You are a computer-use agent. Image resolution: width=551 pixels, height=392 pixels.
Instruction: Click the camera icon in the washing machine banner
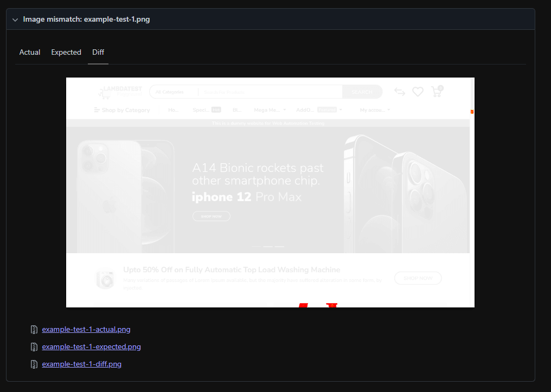(x=105, y=279)
